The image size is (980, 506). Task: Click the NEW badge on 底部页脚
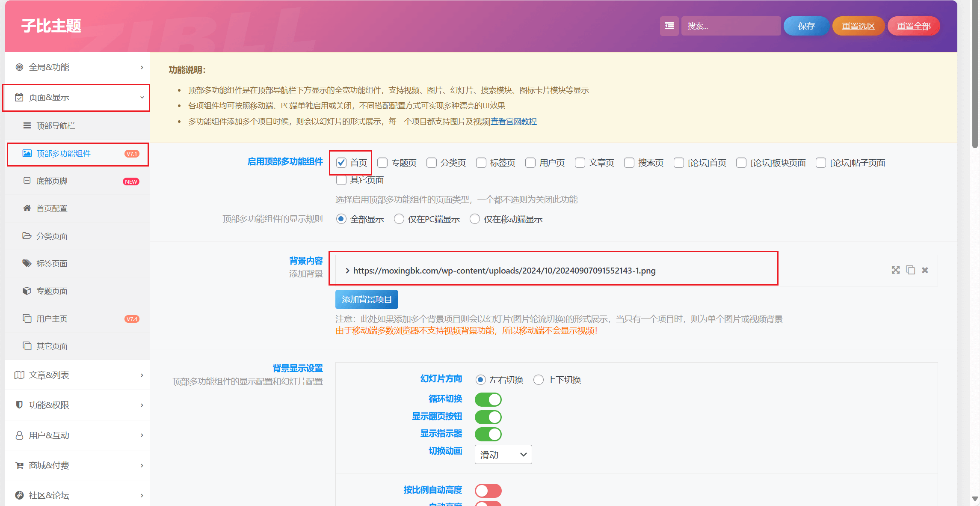click(x=131, y=182)
